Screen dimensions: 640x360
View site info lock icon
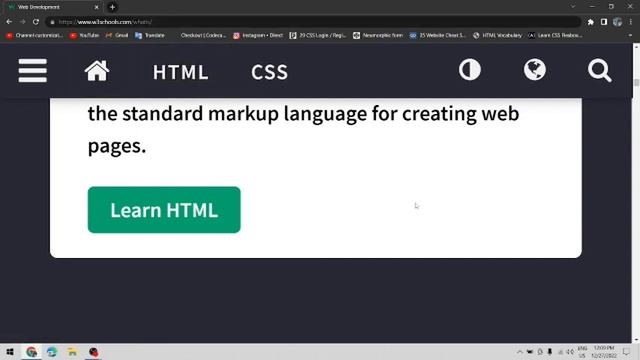pyautogui.click(x=52, y=22)
